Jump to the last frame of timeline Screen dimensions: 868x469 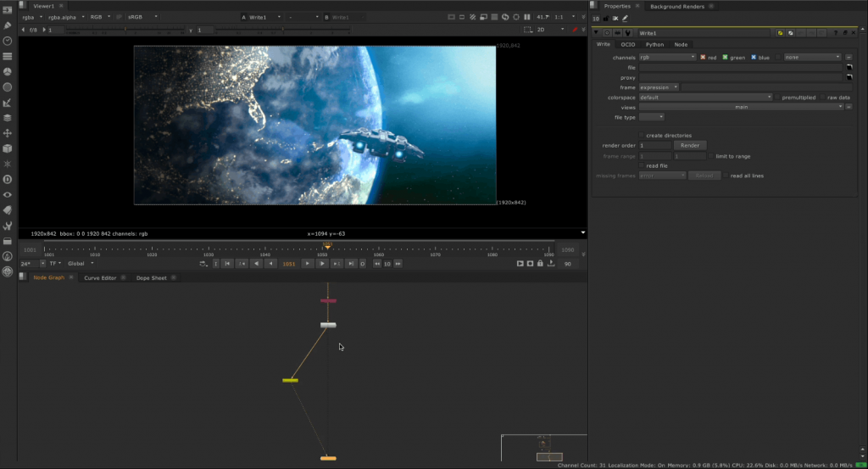point(350,264)
